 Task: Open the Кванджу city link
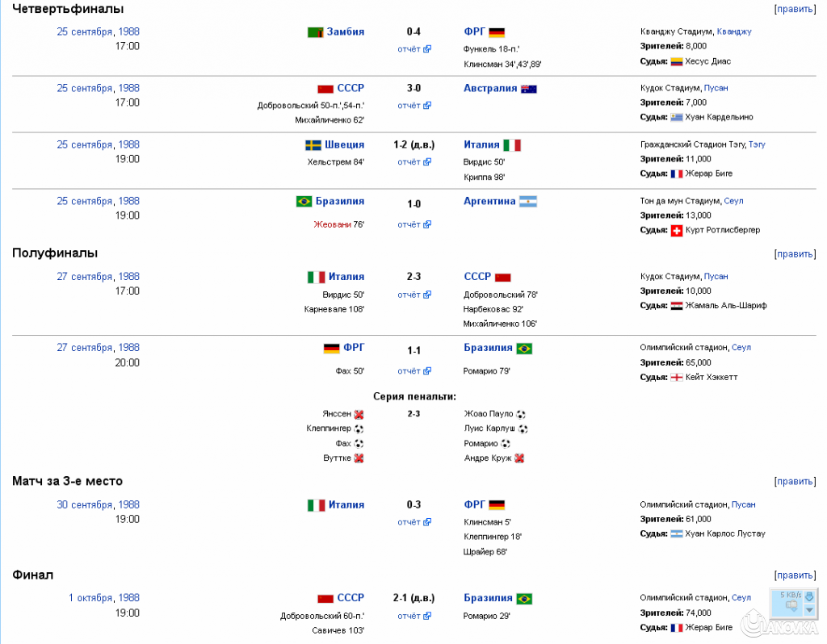733,32
